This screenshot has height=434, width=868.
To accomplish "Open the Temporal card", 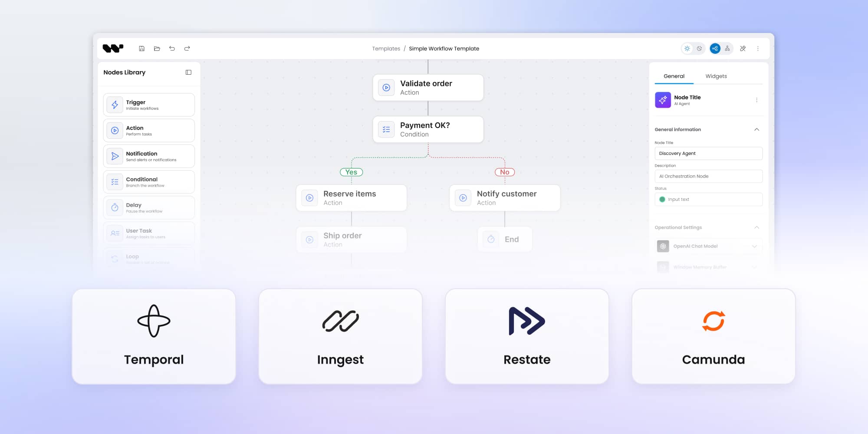I will point(154,336).
